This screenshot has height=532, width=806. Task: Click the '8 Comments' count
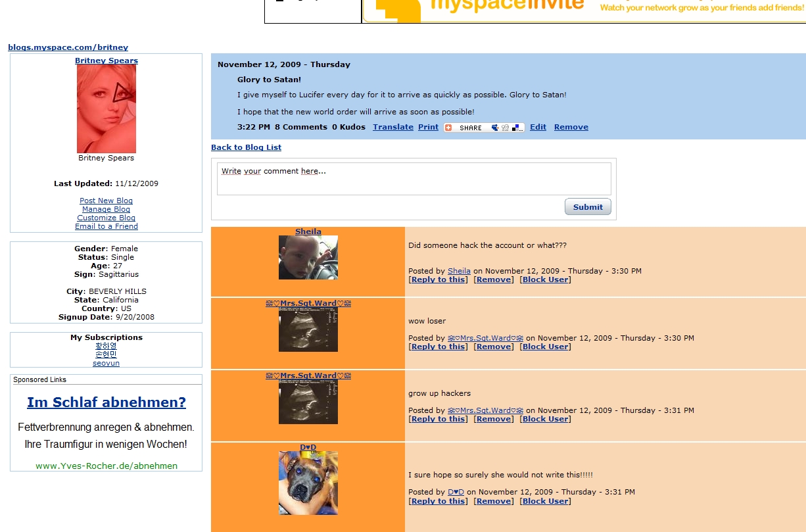[x=301, y=127]
